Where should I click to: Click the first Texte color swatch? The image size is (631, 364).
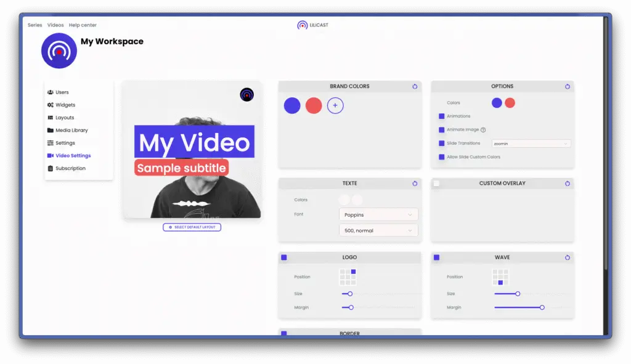tap(344, 200)
